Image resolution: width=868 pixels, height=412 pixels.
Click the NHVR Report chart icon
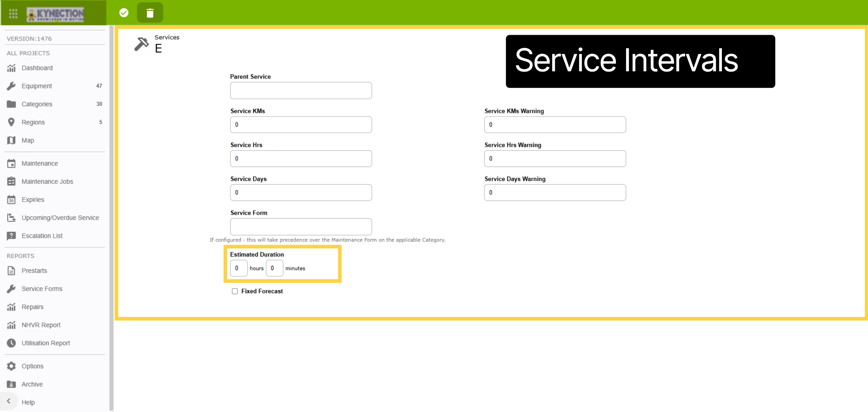point(12,325)
